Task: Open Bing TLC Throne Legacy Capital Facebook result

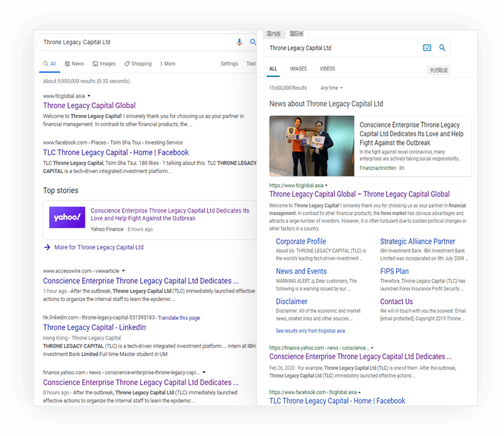Action: pyautogui.click(x=337, y=401)
